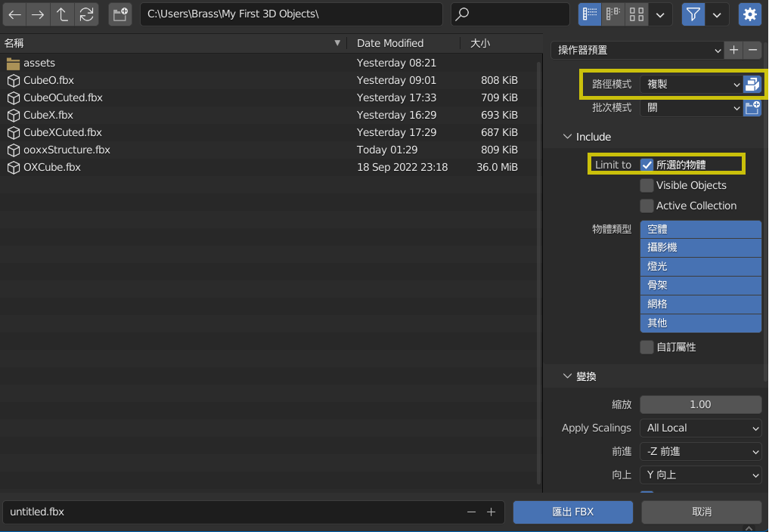Toggle the options gear icon

pyautogui.click(x=749, y=14)
